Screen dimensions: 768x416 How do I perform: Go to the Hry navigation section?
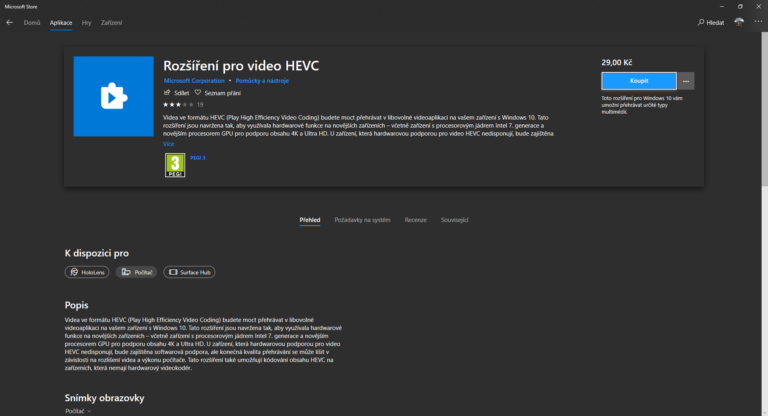coord(86,21)
